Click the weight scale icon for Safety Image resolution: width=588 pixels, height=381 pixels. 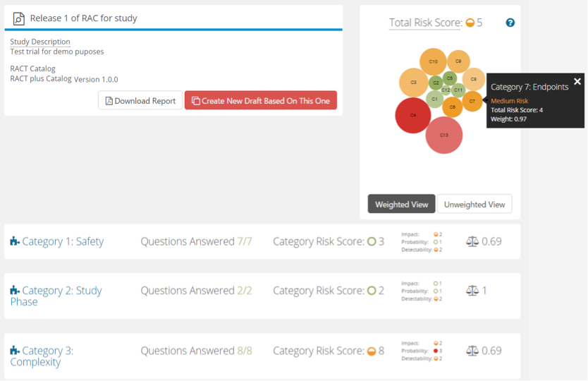click(472, 241)
